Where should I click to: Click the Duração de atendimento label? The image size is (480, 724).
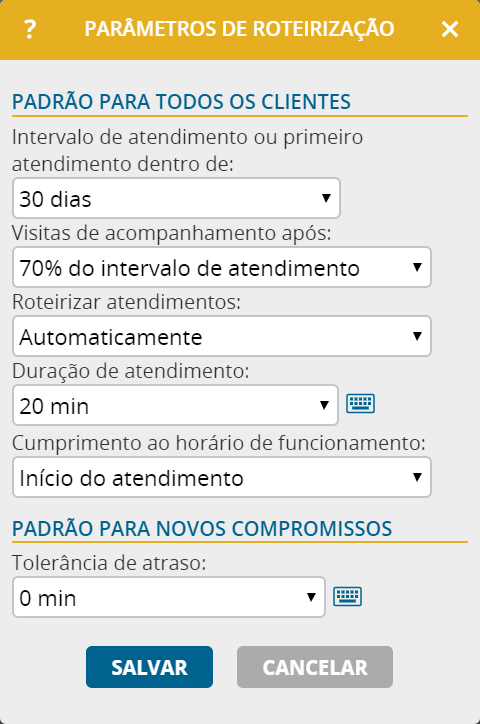point(131,371)
